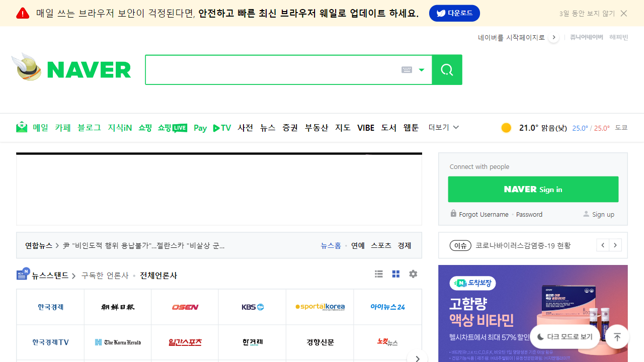Open the on-screen keyboard icon

click(x=407, y=70)
